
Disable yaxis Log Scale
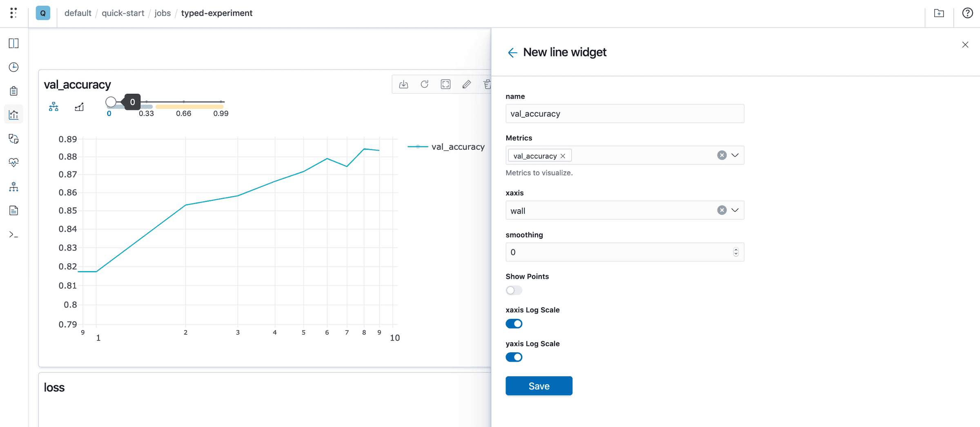point(514,357)
